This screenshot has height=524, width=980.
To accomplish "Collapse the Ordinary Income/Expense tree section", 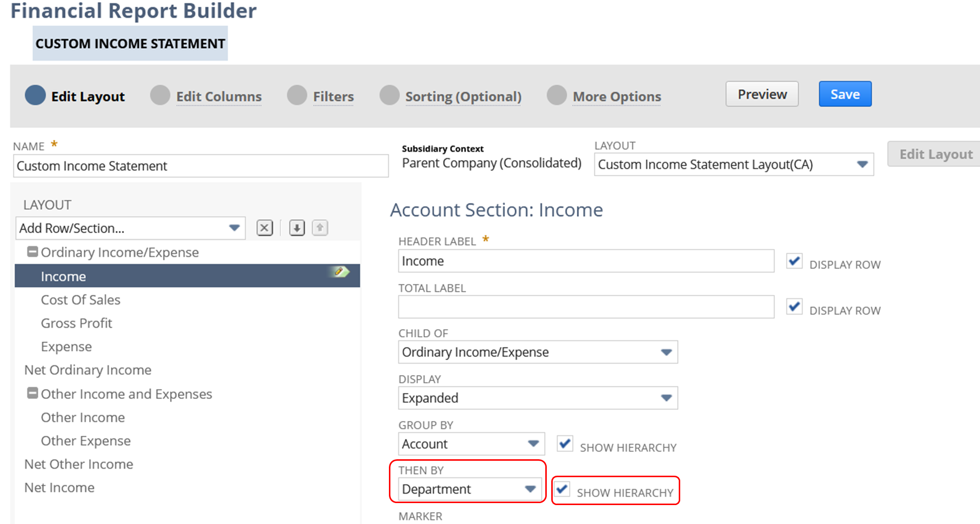I will coord(32,252).
